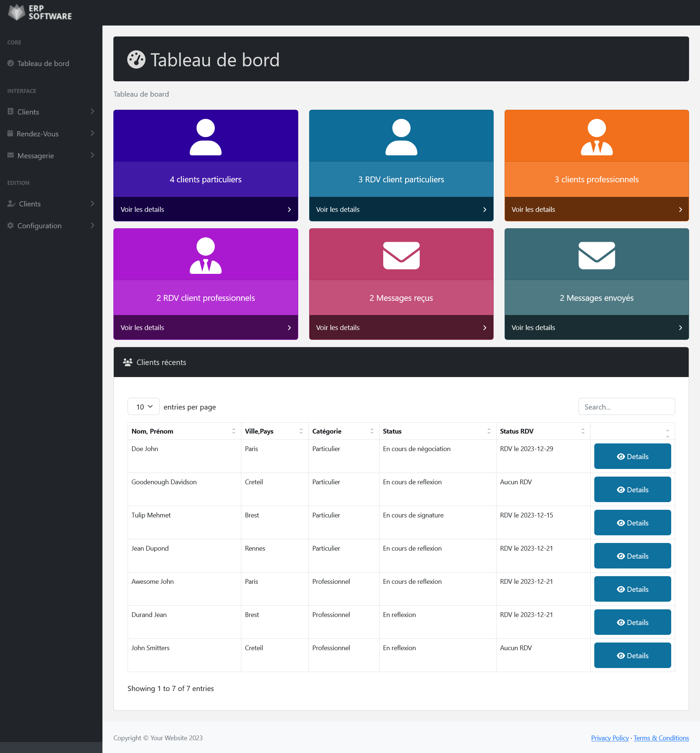Click the tie-person icon on clients professionnels card
This screenshot has height=753, width=700.
click(x=596, y=137)
